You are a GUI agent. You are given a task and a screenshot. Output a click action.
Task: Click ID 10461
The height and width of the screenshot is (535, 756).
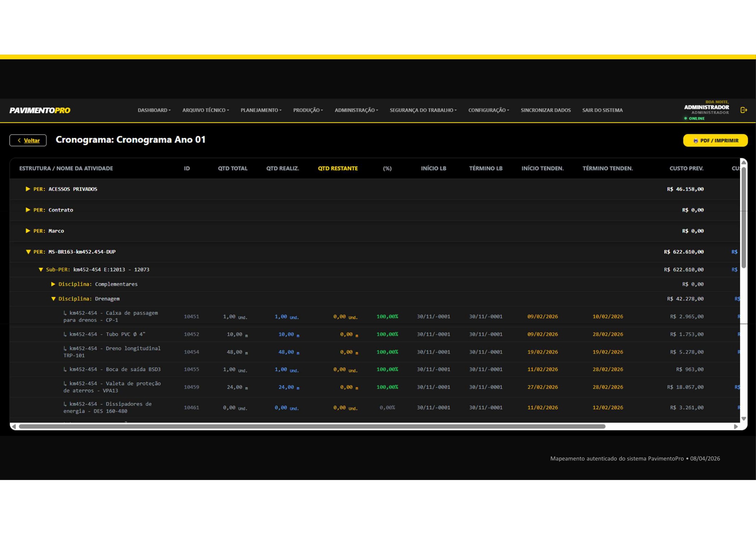(x=191, y=407)
